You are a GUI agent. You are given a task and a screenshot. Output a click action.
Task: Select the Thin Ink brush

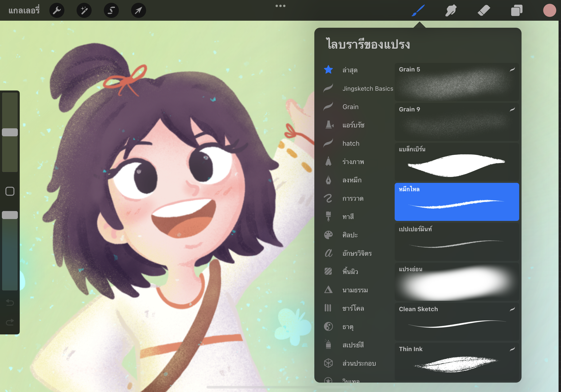pos(456,361)
